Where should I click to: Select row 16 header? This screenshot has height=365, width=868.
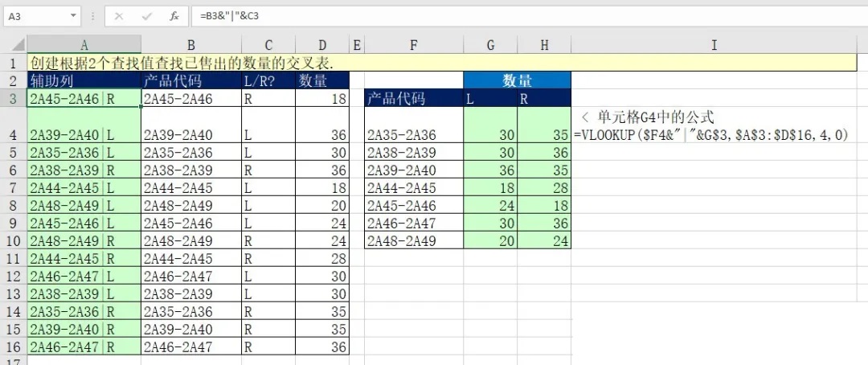13,347
